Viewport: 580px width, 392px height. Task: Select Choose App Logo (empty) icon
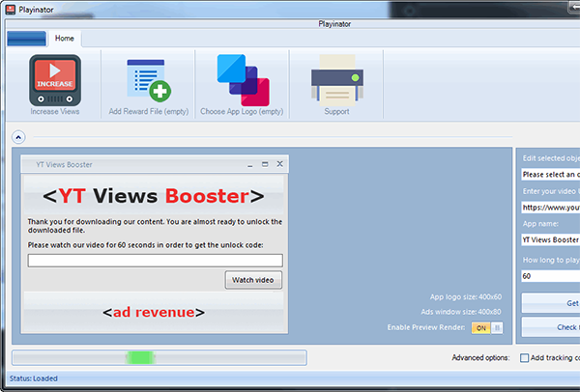coord(243,80)
